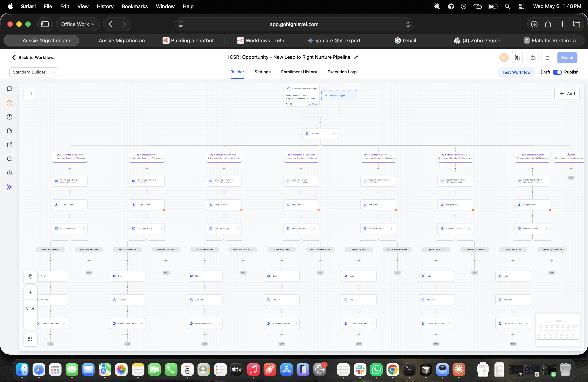Open ellipsis menu on LTC - PR node
Viewport: 588px width, 382px height.
click(161, 181)
